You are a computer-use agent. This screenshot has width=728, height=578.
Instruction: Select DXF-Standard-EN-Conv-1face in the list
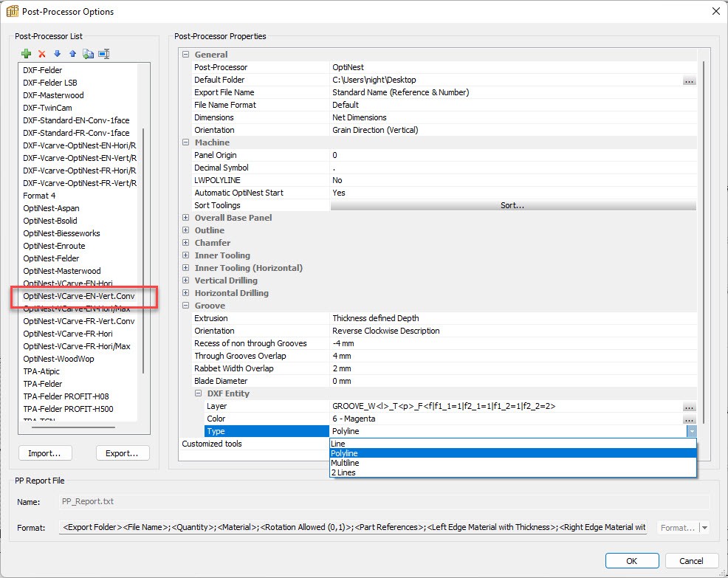pyautogui.click(x=76, y=120)
